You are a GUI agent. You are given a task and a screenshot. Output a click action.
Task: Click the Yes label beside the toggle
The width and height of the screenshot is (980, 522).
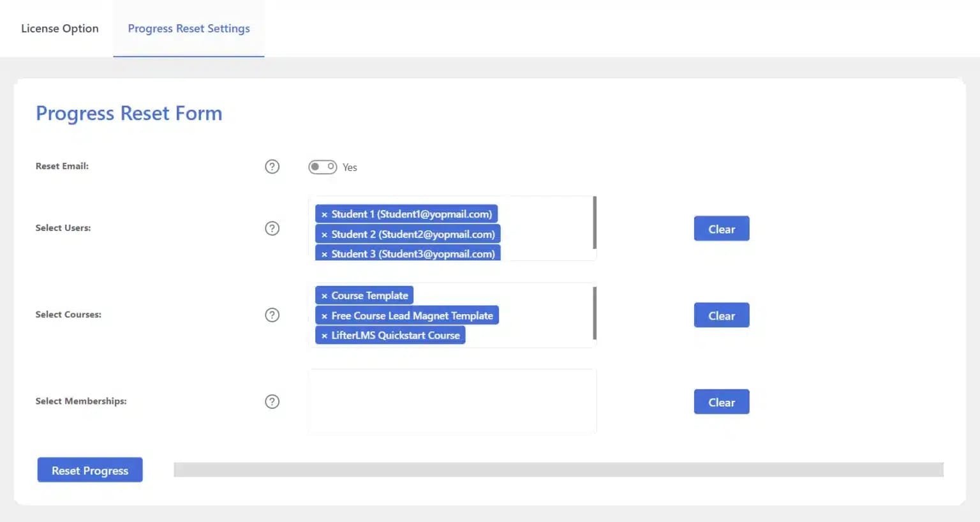(350, 167)
